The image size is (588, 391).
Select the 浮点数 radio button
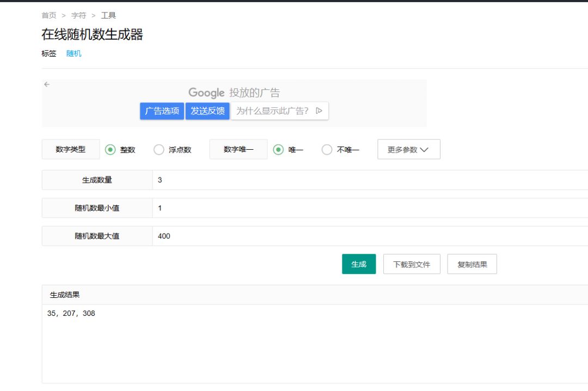coord(159,150)
